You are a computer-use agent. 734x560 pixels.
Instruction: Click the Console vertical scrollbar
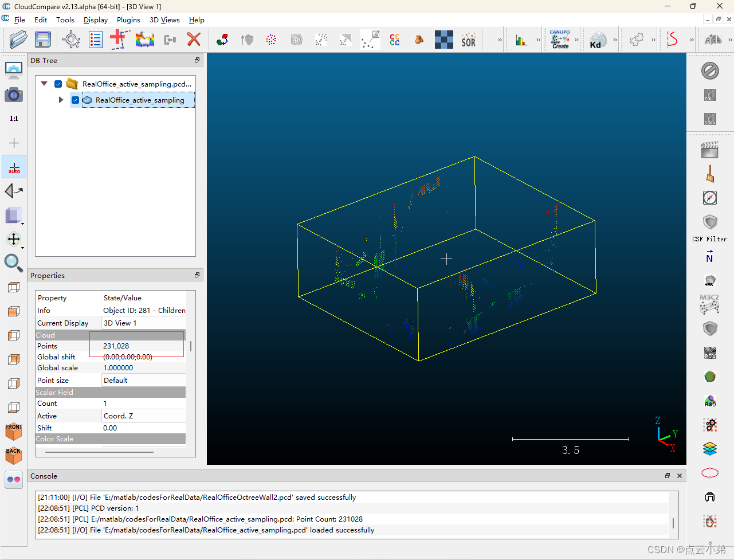673,523
